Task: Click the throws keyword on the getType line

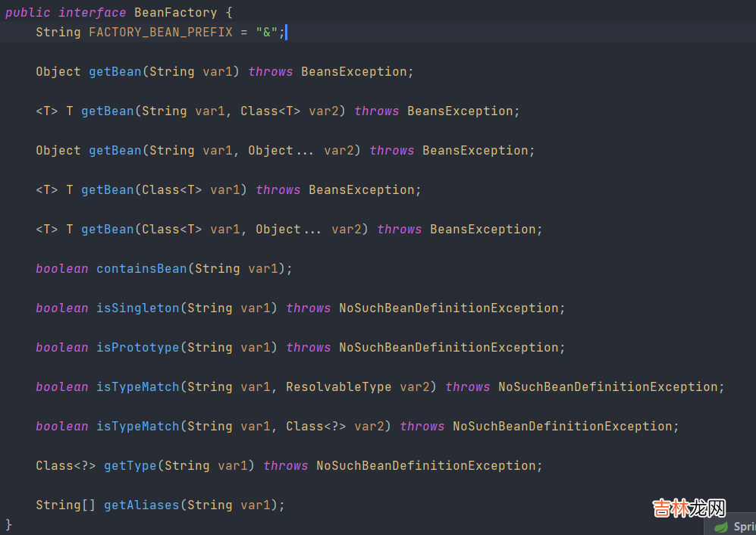Action: pos(285,465)
